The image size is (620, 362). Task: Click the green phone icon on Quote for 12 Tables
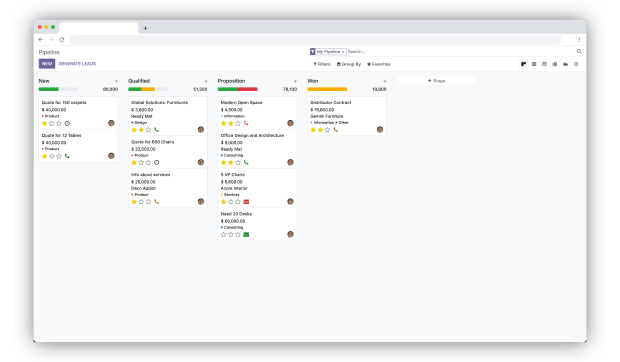coord(67,156)
